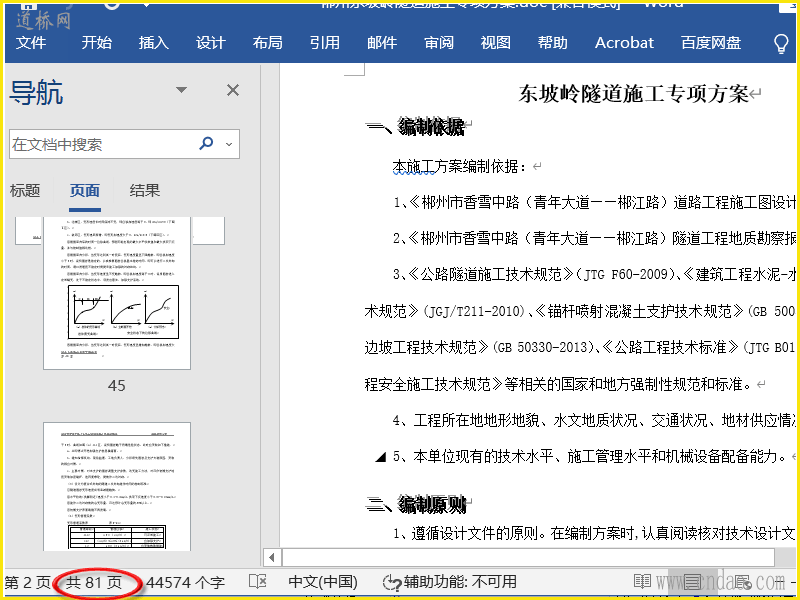This screenshot has width=800, height=600.
Task: Click the heading 一、编制依据
Action: [415, 127]
